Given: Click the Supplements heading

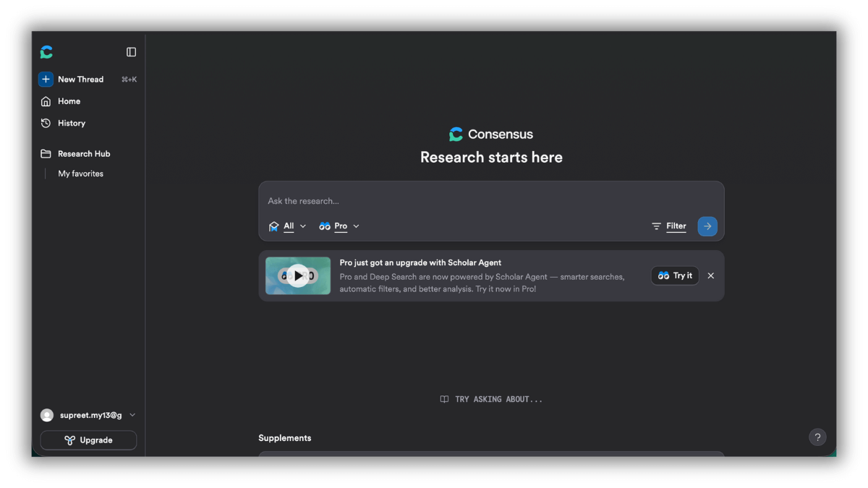Looking at the screenshot, I should coord(285,438).
